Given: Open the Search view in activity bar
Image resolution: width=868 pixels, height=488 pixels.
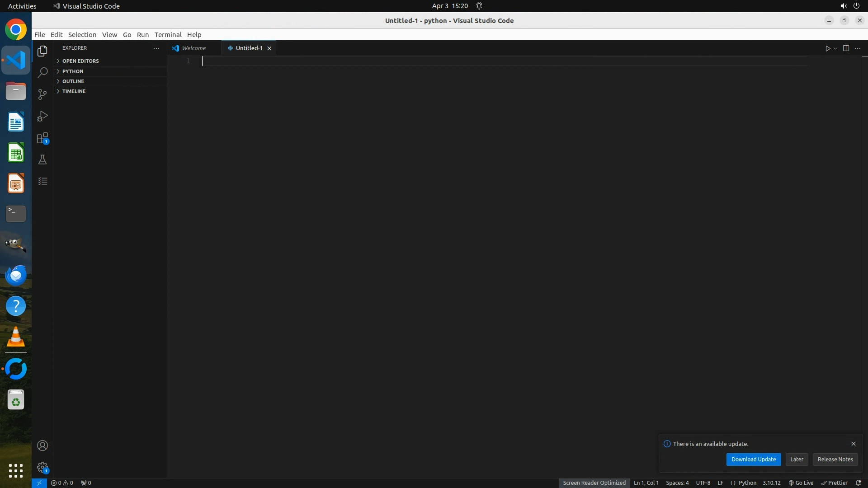Looking at the screenshot, I should [x=42, y=72].
